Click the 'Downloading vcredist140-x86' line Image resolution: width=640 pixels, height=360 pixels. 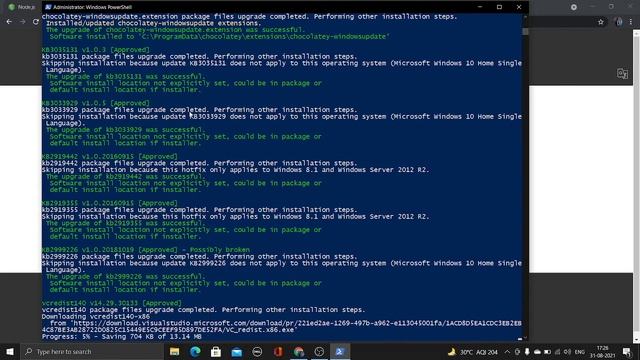96,316
